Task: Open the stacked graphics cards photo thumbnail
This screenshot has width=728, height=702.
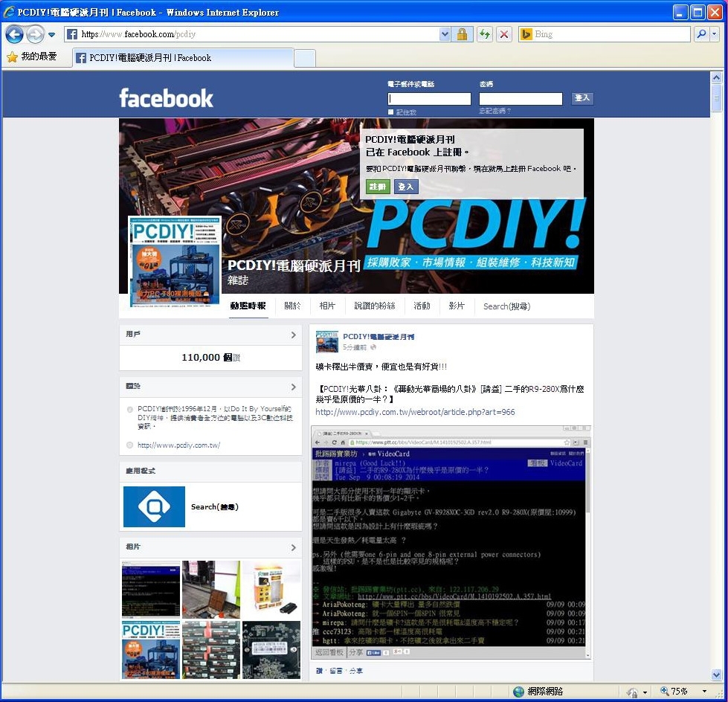Action: pos(211,650)
